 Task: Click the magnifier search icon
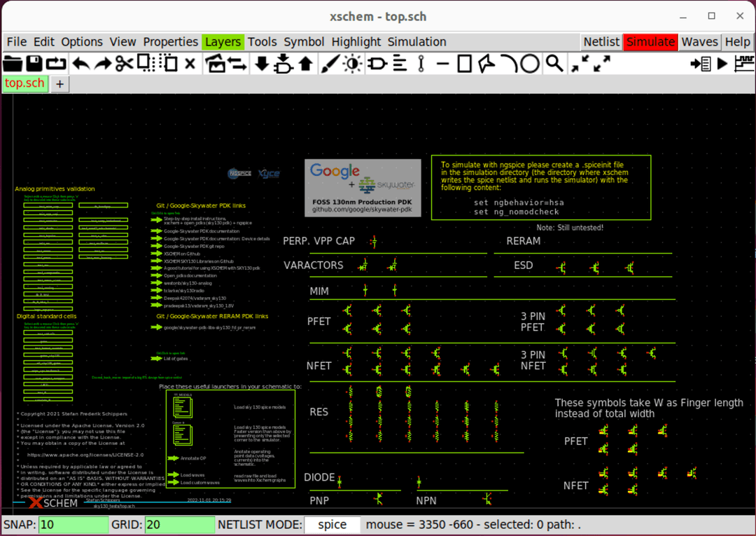tap(554, 64)
